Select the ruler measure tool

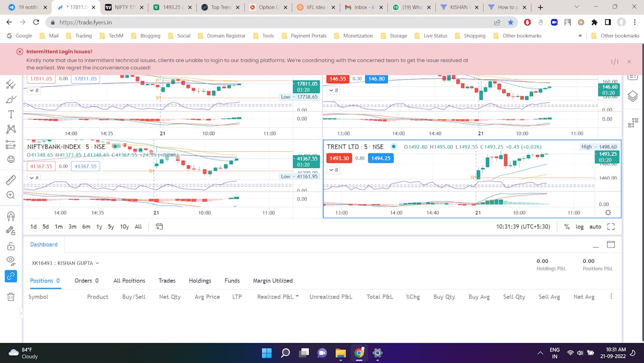pyautogui.click(x=11, y=180)
